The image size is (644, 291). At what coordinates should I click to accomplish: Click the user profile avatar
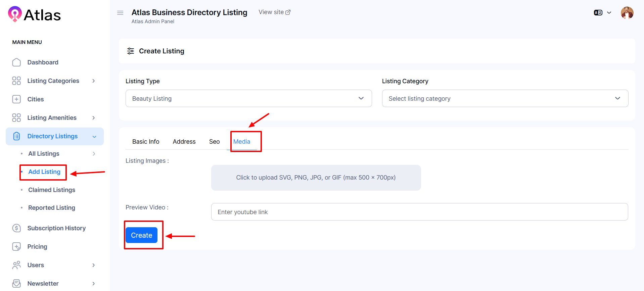point(627,13)
